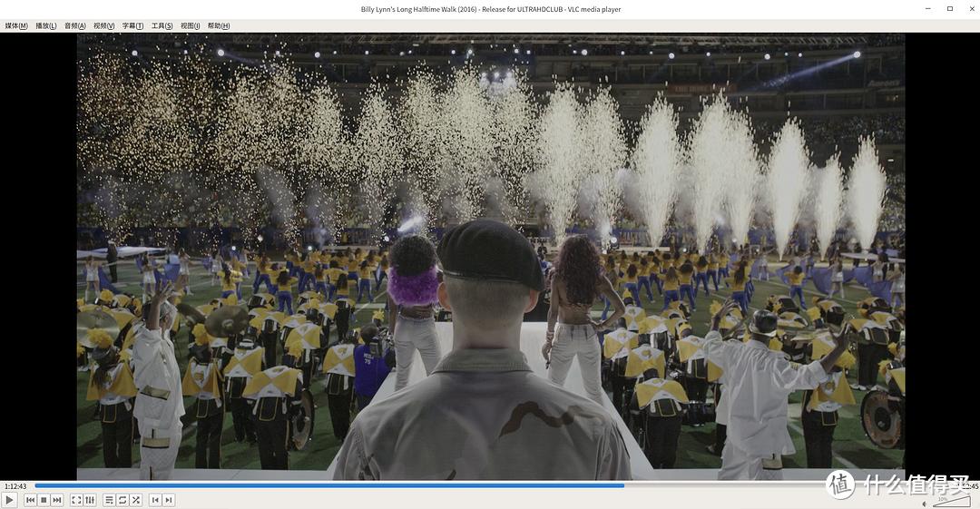
Task: Step back one frame
Action: coord(155,500)
